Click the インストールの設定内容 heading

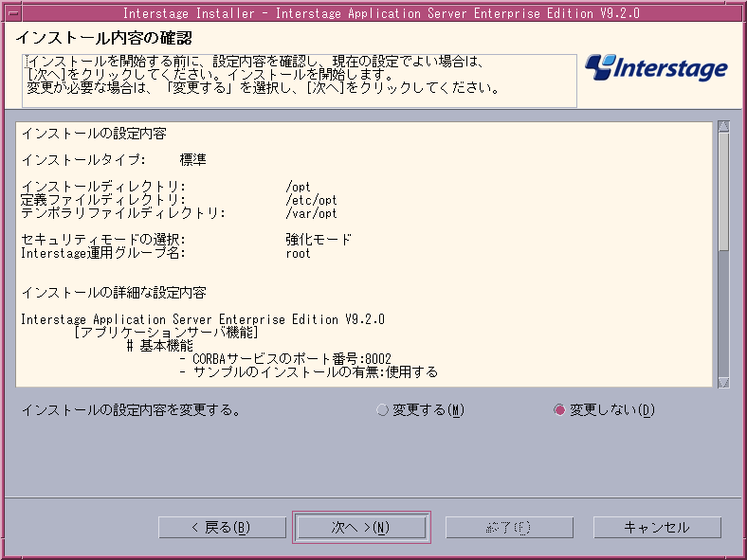click(94, 134)
